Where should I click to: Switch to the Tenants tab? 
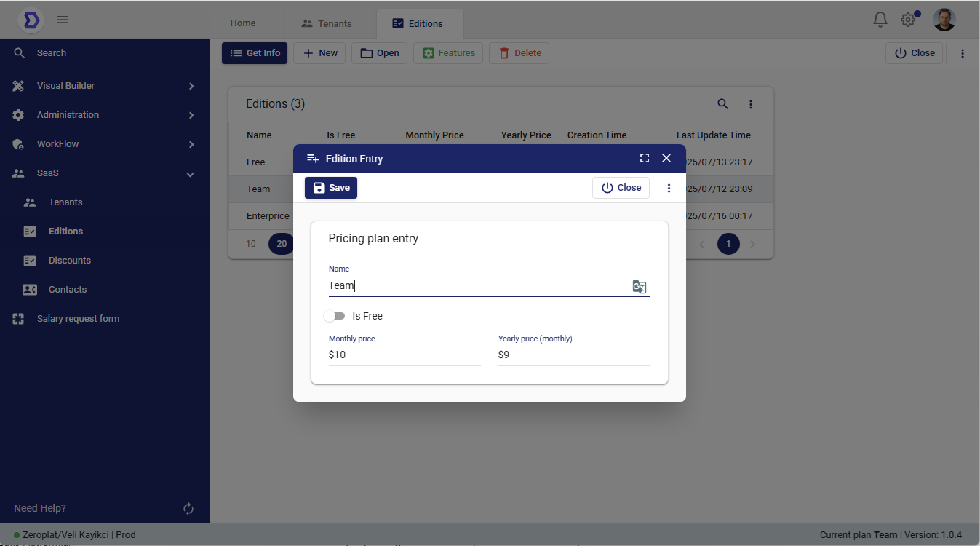(x=327, y=23)
